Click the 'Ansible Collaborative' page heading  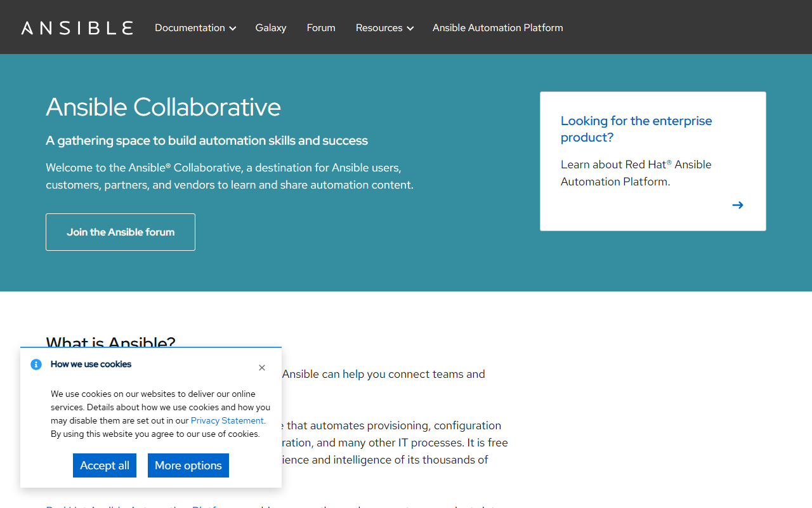pyautogui.click(x=163, y=107)
